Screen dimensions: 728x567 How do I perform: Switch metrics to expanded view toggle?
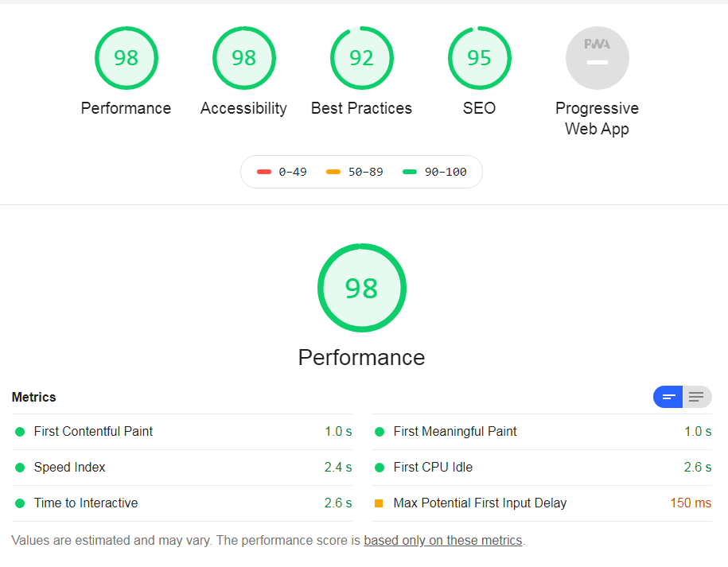[x=697, y=397]
